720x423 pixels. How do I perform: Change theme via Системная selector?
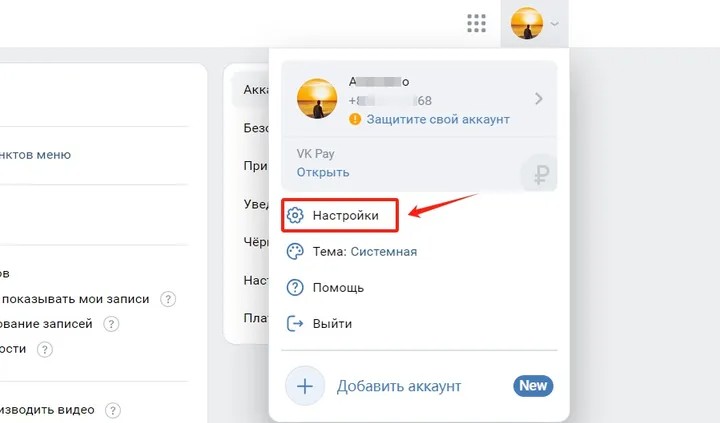tap(383, 252)
